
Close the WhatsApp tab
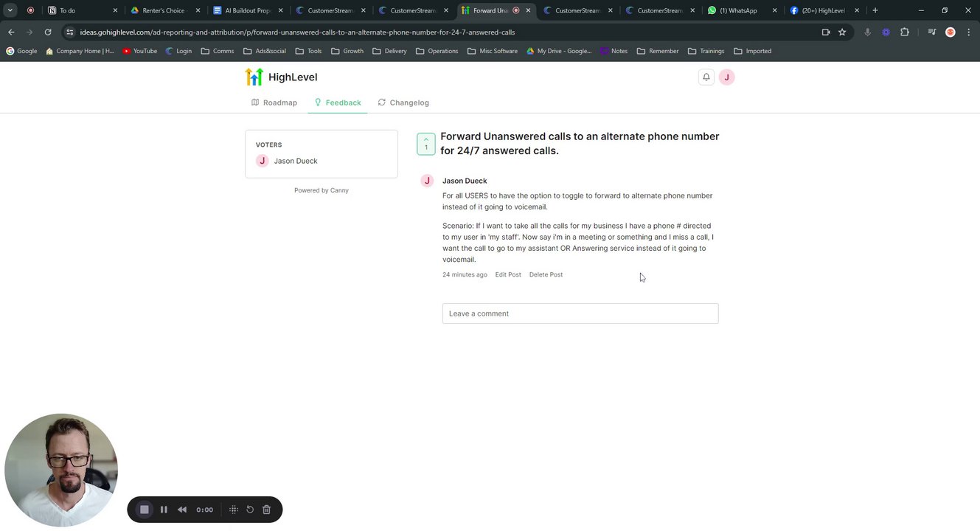pyautogui.click(x=774, y=10)
